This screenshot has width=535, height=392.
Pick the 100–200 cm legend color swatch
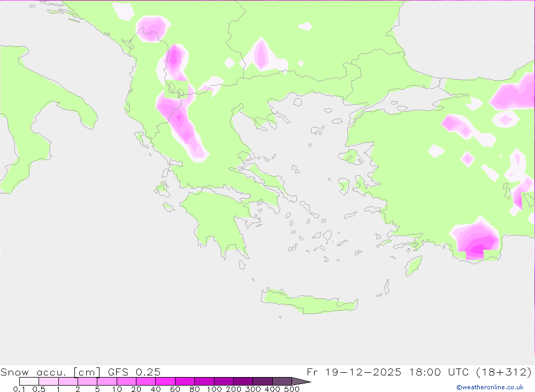pyautogui.click(x=224, y=381)
